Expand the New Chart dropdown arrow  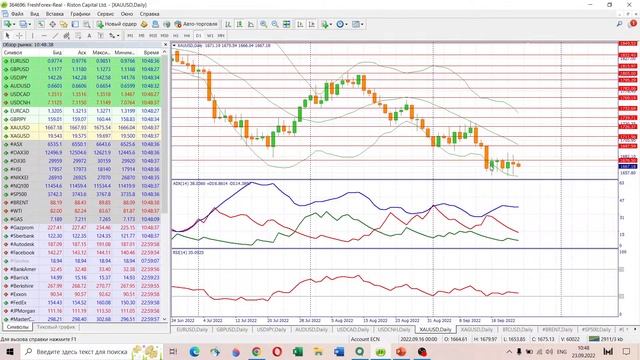[14, 24]
